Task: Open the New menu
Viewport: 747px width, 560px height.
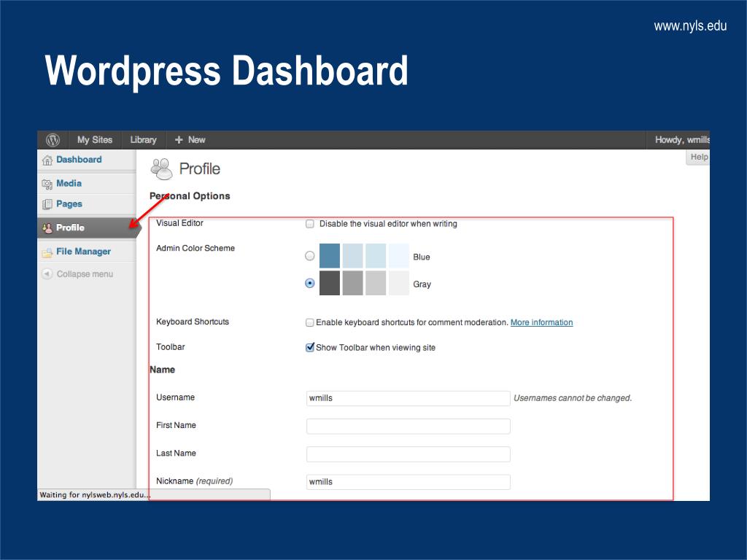Action: 190,139
